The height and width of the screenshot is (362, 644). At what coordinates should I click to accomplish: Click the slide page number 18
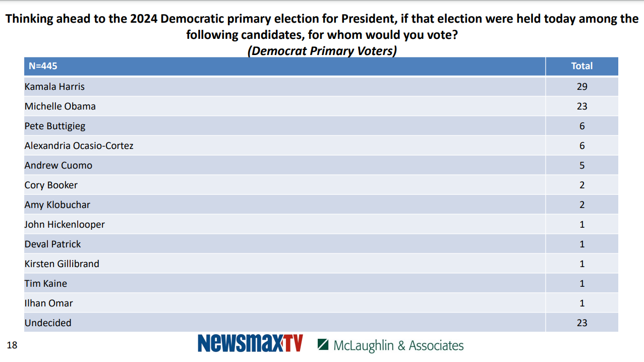point(12,345)
